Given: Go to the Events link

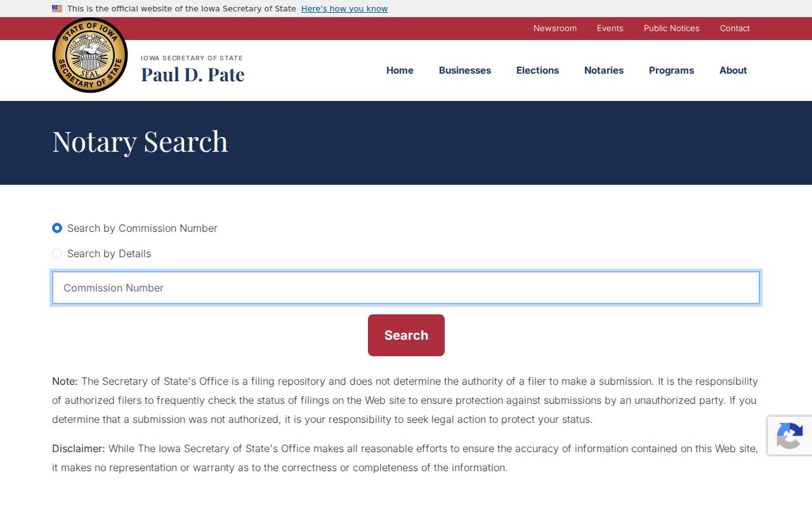Looking at the screenshot, I should (610, 29).
